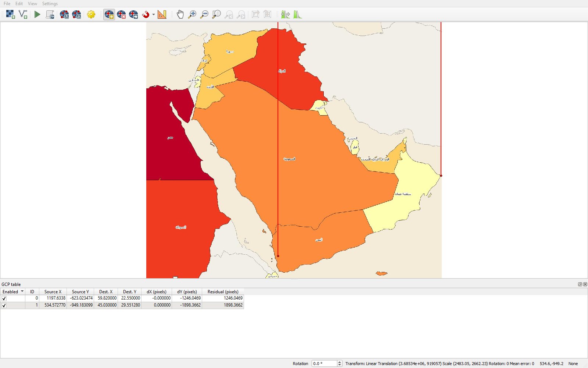Open the View menu

[32, 3]
